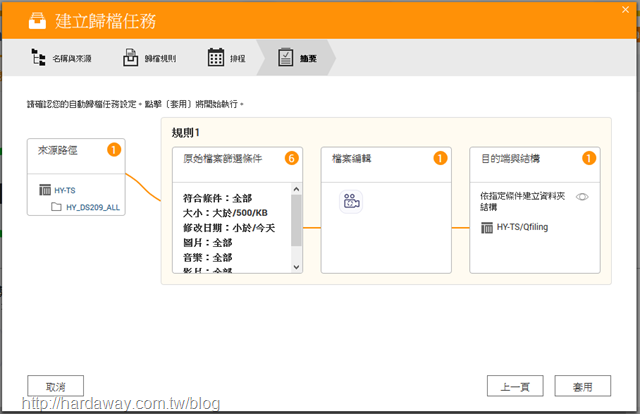This screenshot has height=414, width=640.
Task: Click the 排程 calendar icon
Action: [x=216, y=57]
